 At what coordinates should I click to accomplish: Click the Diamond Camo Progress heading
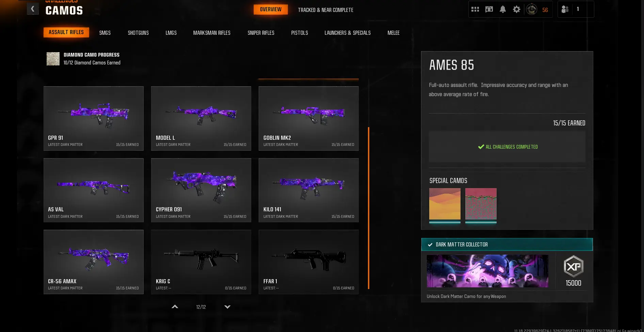pos(92,55)
